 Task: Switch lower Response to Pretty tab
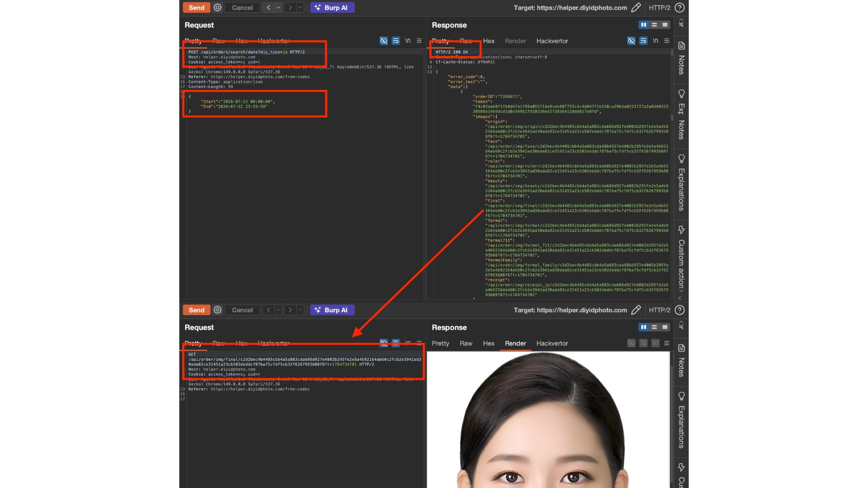coord(440,344)
